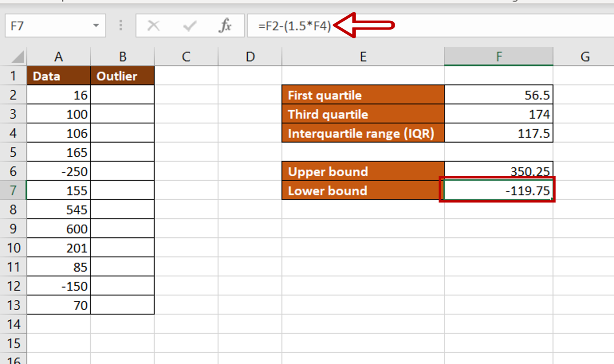This screenshot has height=364, width=614.
Task: Select the 'Lower bound' value cell F7
Action: click(498, 191)
